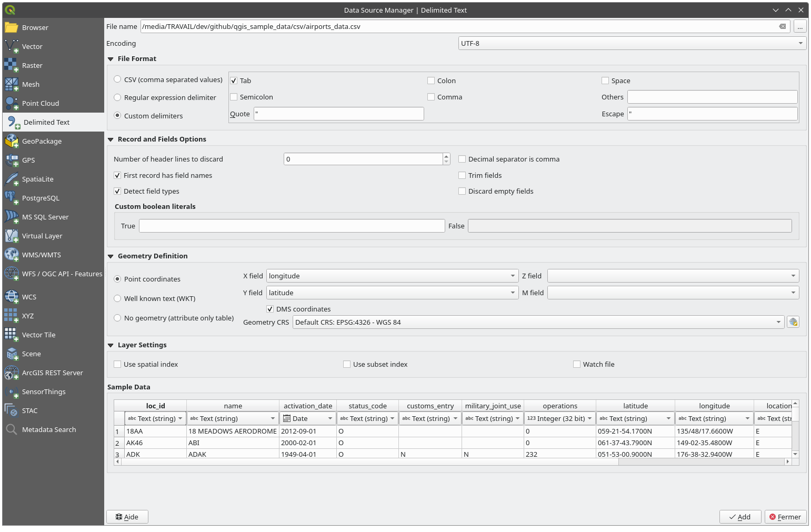The image size is (811, 532).
Task: Select the GeoPackage source icon
Action: coord(11,141)
